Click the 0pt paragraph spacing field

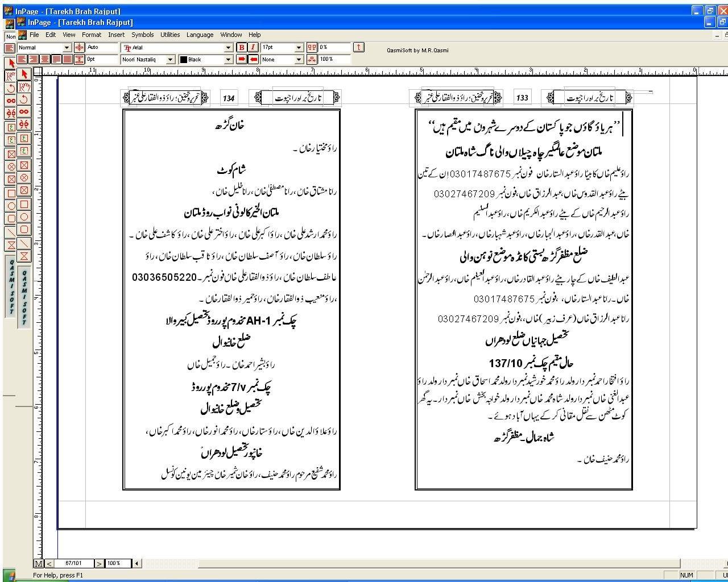(x=101, y=59)
